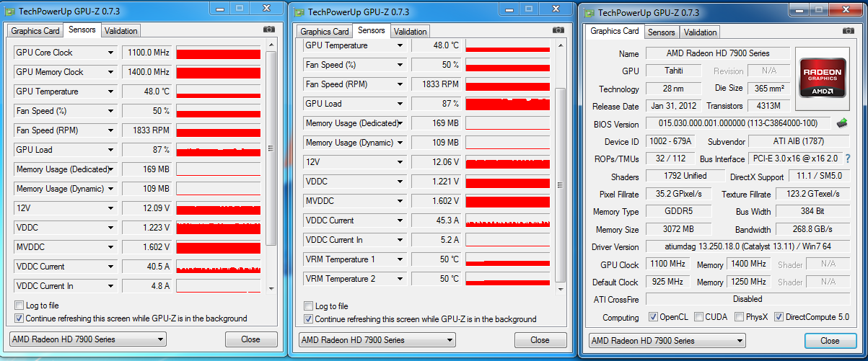Click the Driver Version value field

pos(750,246)
